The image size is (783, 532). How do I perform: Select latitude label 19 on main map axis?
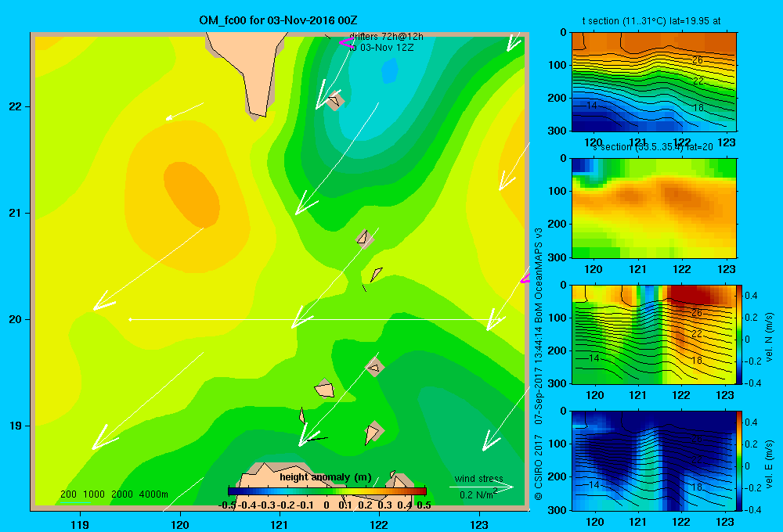[x=16, y=426]
